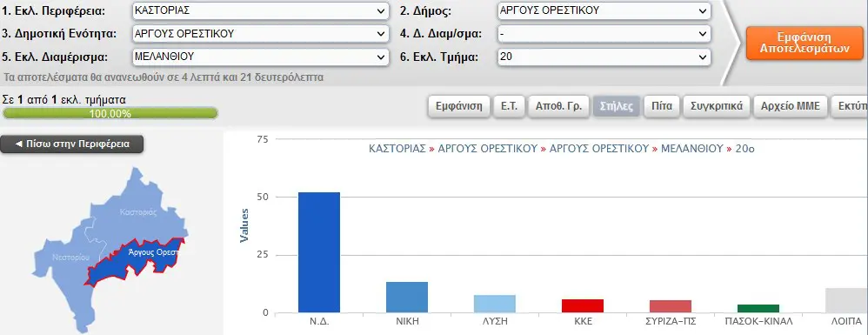Switch to the Πίτα pie chart view
This screenshot has width=868, height=335.
tap(662, 106)
